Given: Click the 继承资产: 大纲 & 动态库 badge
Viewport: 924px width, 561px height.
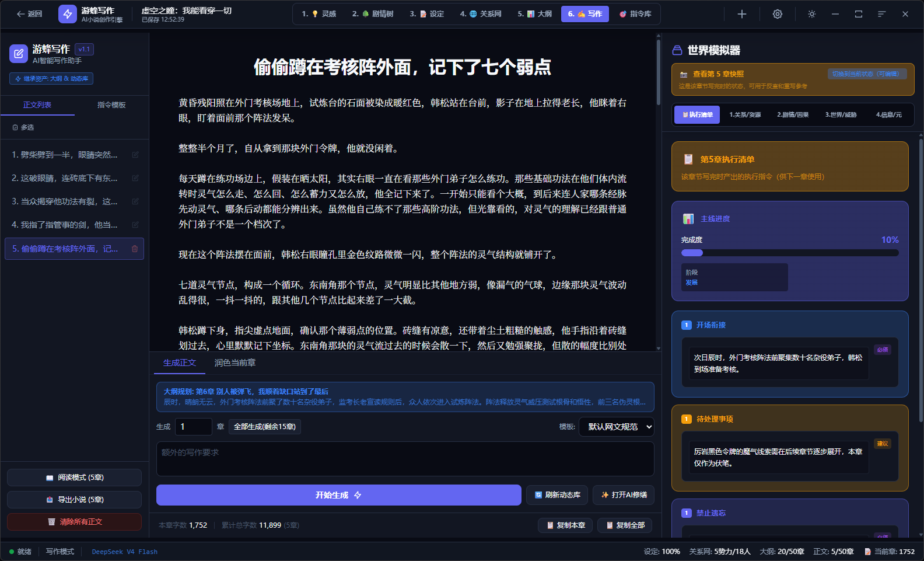Looking at the screenshot, I should [x=51, y=79].
